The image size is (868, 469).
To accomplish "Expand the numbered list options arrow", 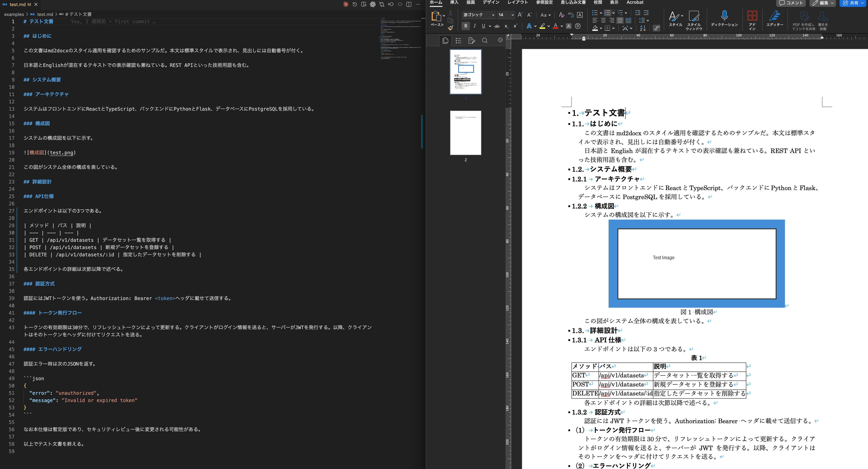I will (613, 13).
